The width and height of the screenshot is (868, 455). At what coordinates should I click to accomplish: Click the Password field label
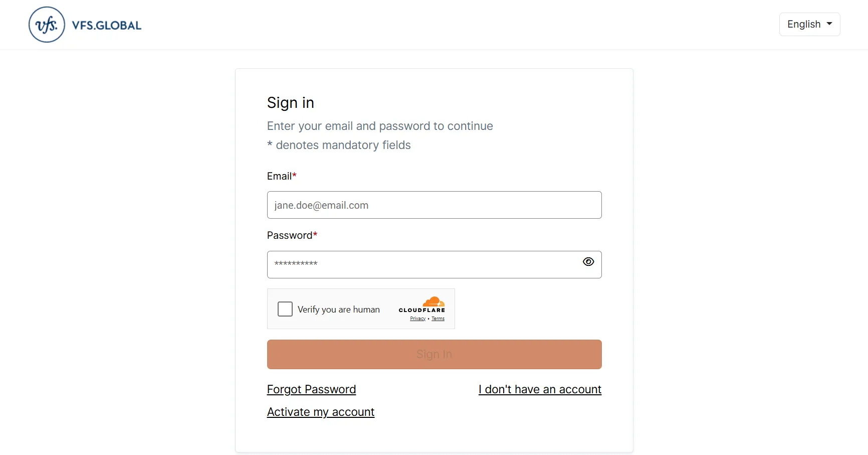[290, 235]
